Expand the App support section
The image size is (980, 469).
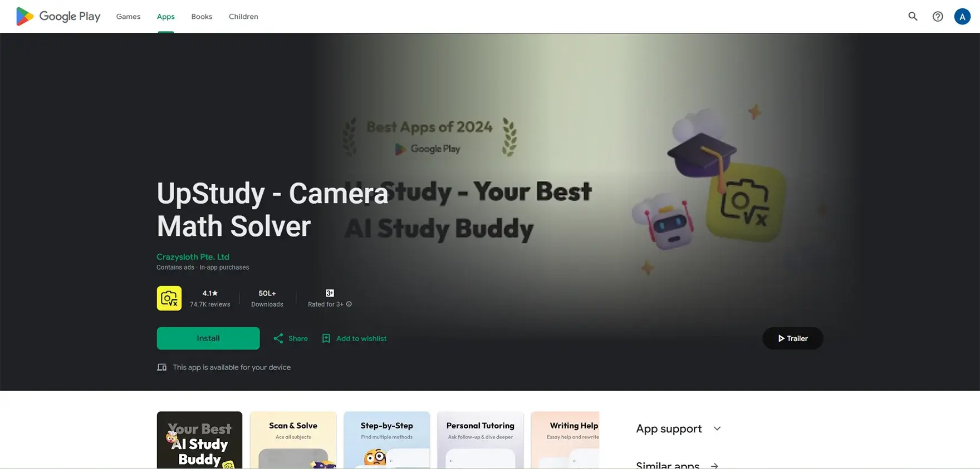[x=678, y=428]
